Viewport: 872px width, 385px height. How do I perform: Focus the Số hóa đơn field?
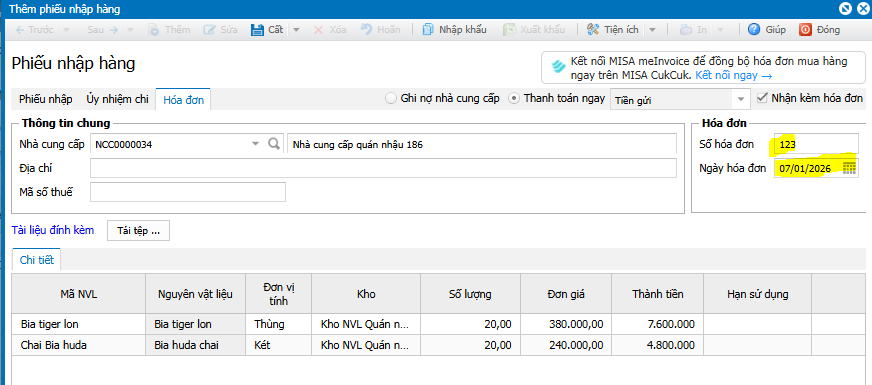[816, 145]
